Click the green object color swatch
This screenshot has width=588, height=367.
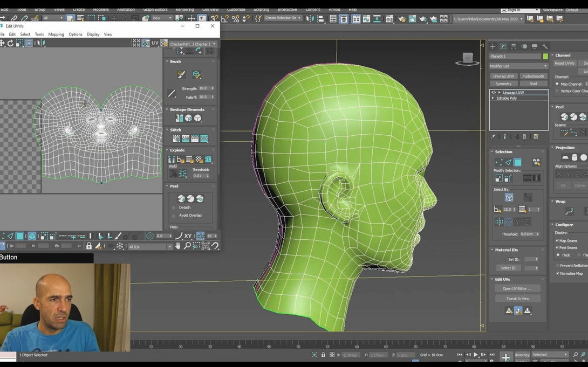pos(545,57)
